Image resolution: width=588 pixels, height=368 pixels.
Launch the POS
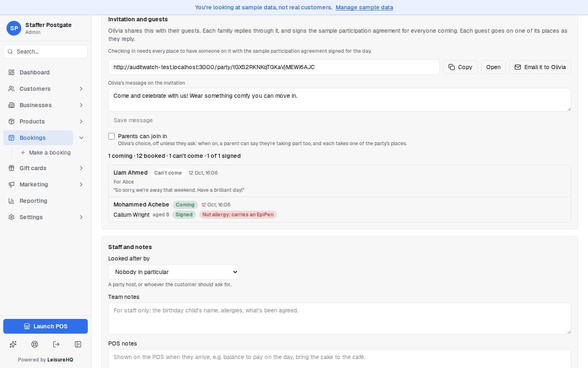[45, 326]
